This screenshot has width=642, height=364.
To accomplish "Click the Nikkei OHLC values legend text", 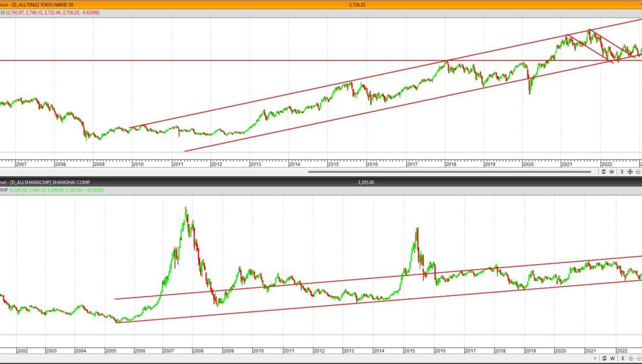I will tap(50, 13).
